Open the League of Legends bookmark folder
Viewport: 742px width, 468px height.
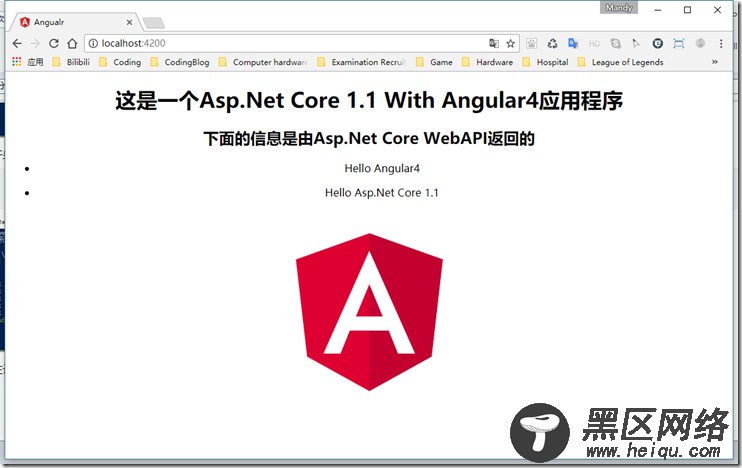click(620, 62)
